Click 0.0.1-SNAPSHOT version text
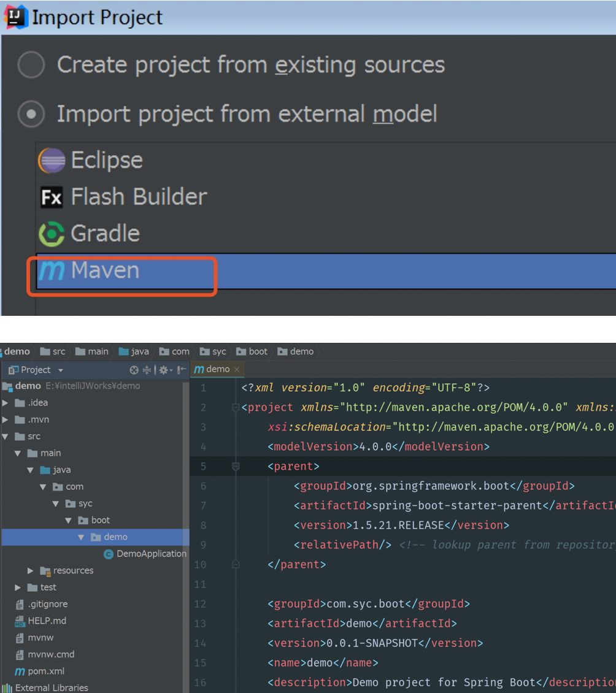The height and width of the screenshot is (693, 616). [372, 643]
